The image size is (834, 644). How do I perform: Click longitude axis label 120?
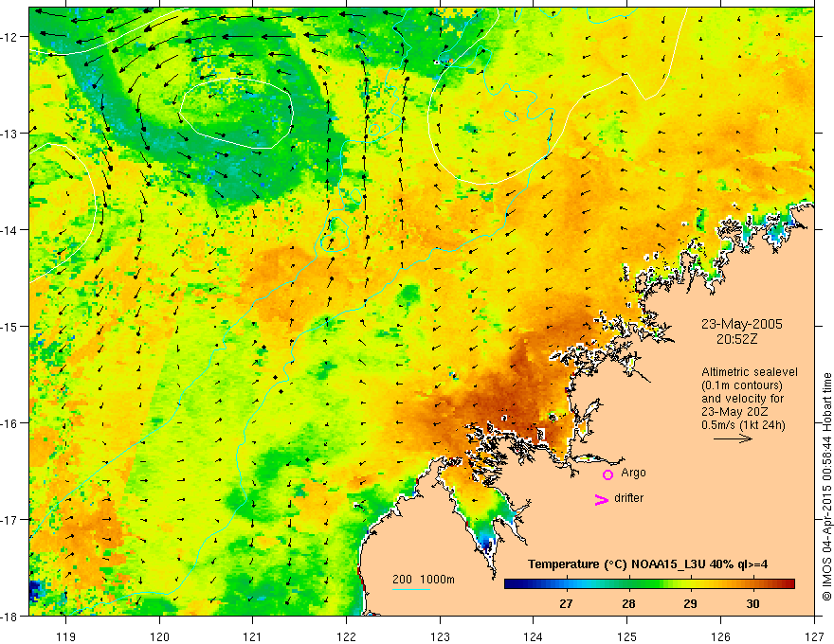point(159,636)
